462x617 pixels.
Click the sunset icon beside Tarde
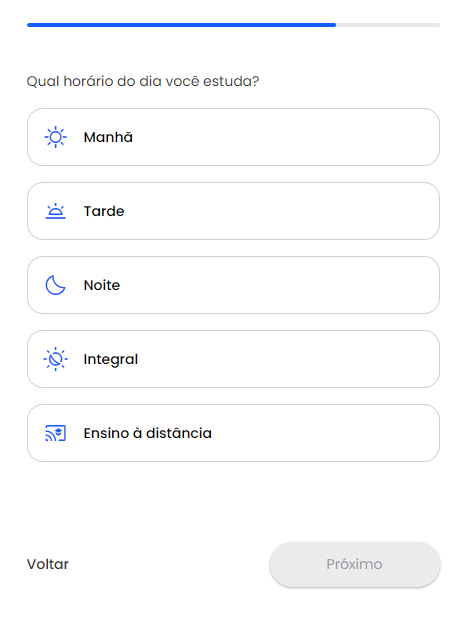tap(55, 211)
